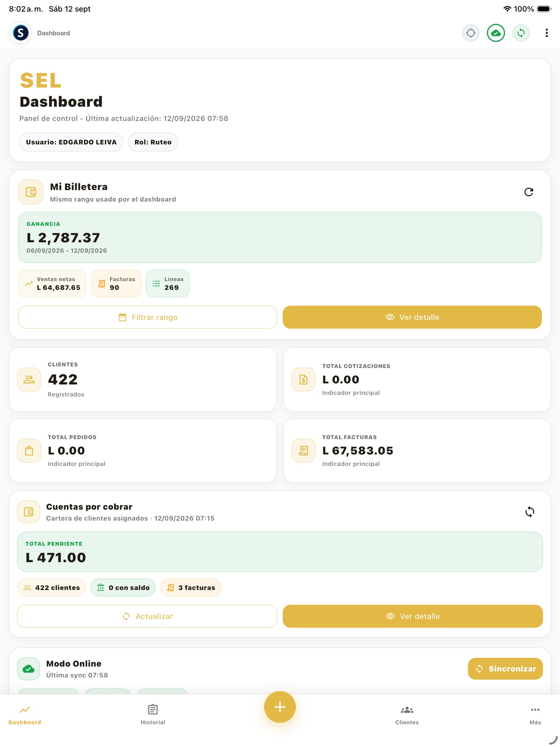Click the Sincronizar button

click(x=505, y=669)
